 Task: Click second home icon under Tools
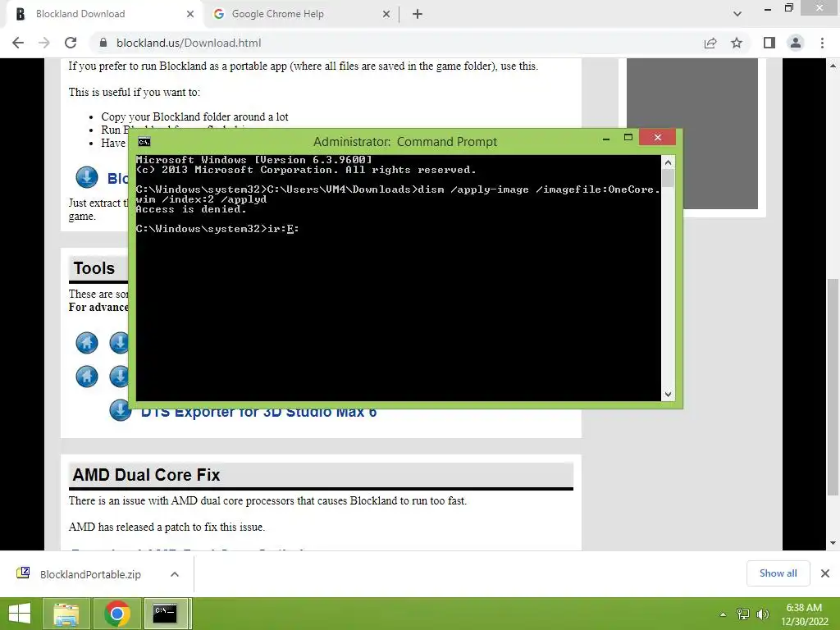click(87, 377)
